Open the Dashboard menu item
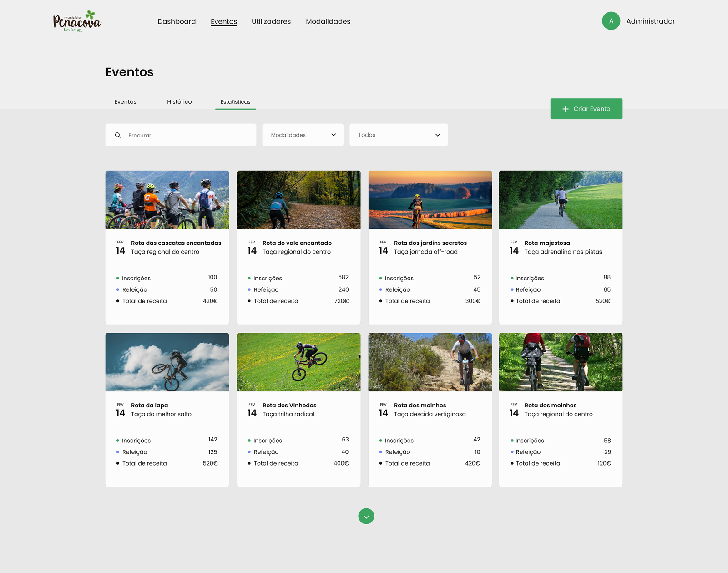 tap(177, 21)
